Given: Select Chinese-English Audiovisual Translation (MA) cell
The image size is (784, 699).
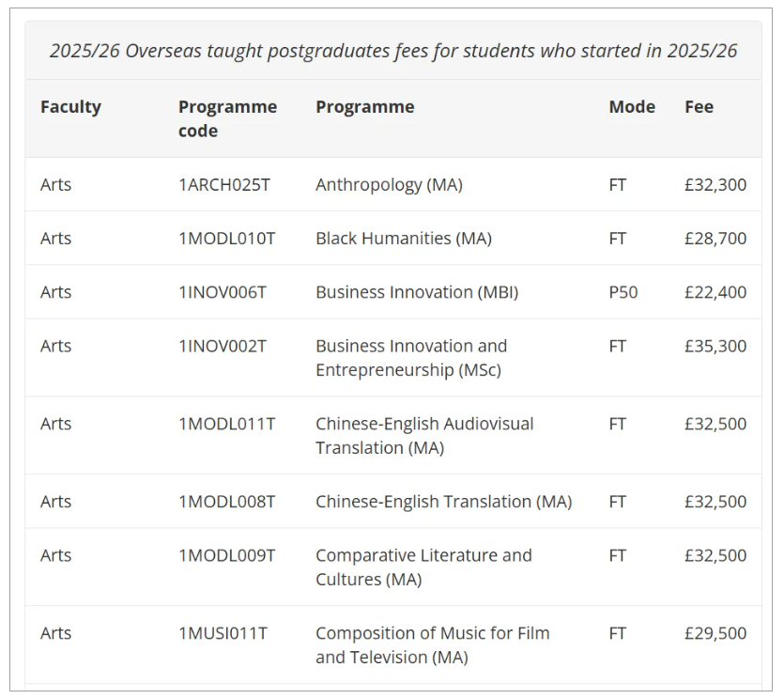Looking at the screenshot, I should pyautogui.click(x=424, y=436).
